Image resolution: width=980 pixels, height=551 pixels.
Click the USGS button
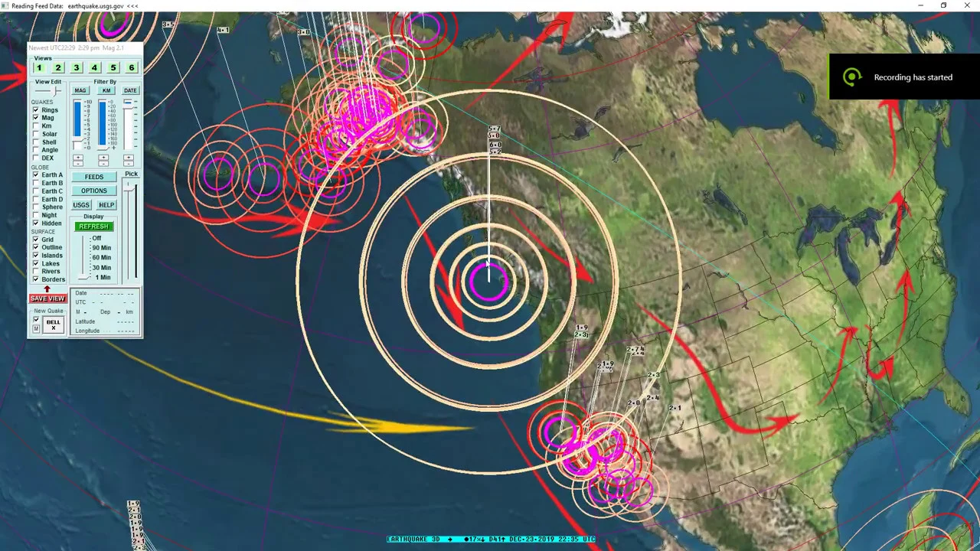(81, 205)
